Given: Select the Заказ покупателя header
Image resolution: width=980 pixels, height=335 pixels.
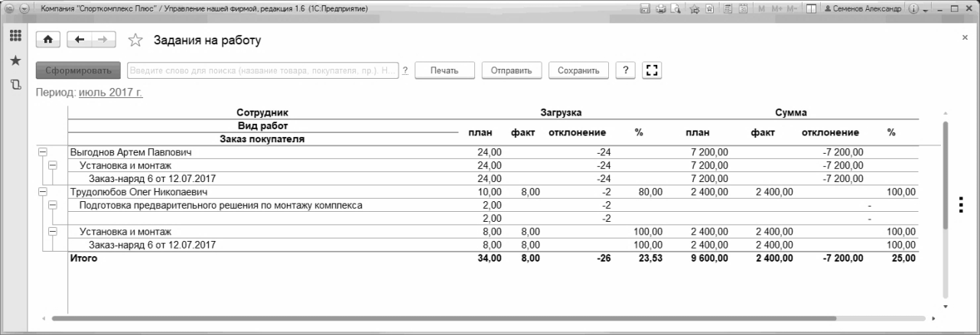Looking at the screenshot, I should coord(262,139).
